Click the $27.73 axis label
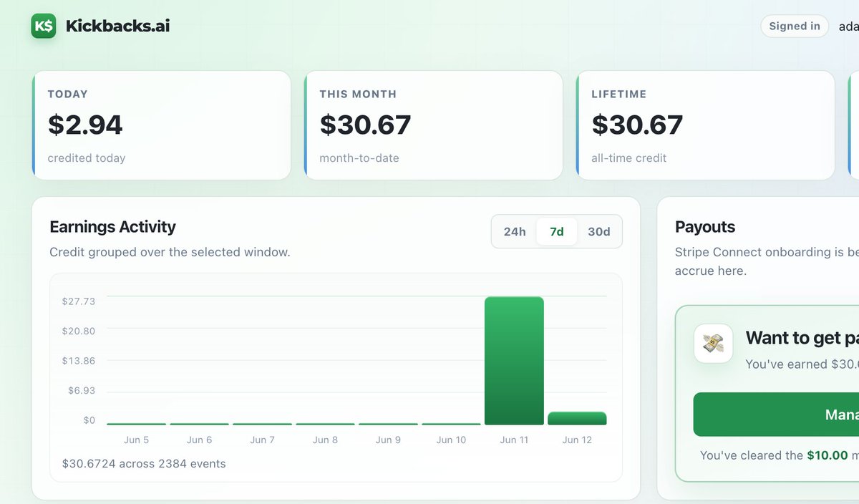The height and width of the screenshot is (504, 859). point(79,301)
